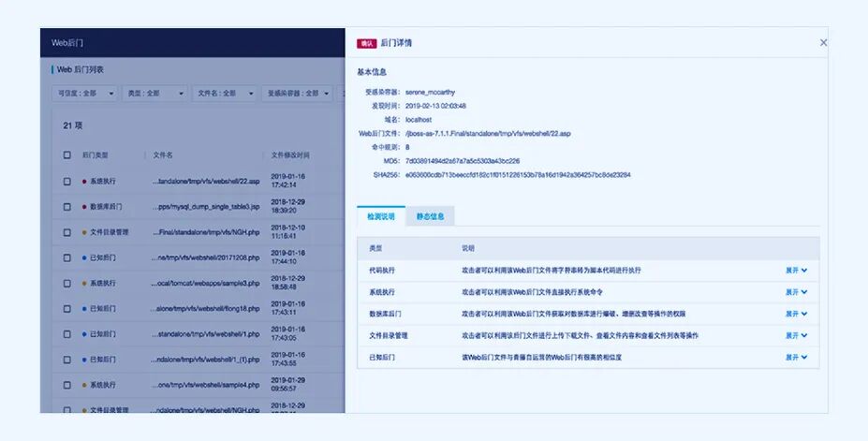Click the 数据库后门 type cell in detection table
The image size is (868, 441).
point(385,314)
